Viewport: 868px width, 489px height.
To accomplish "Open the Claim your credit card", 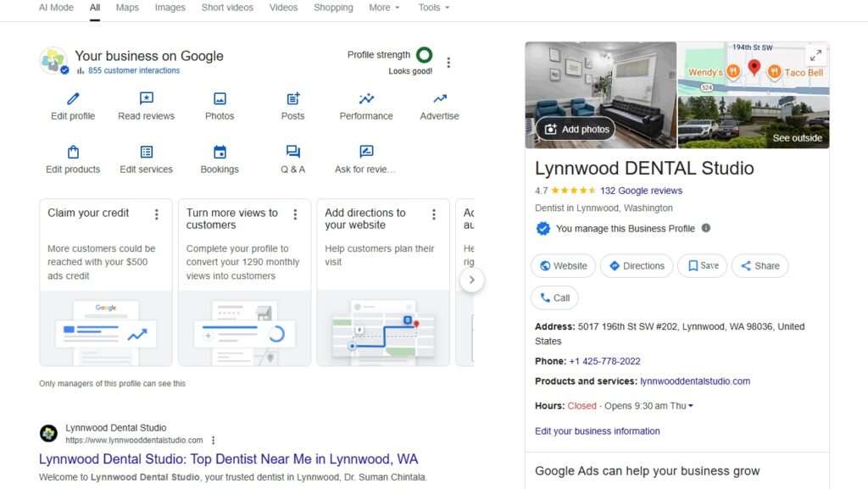I will coord(106,283).
